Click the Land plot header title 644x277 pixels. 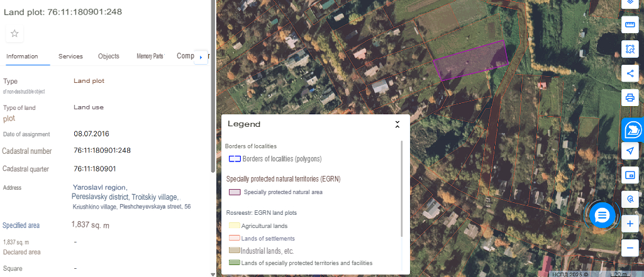pyautogui.click(x=63, y=12)
